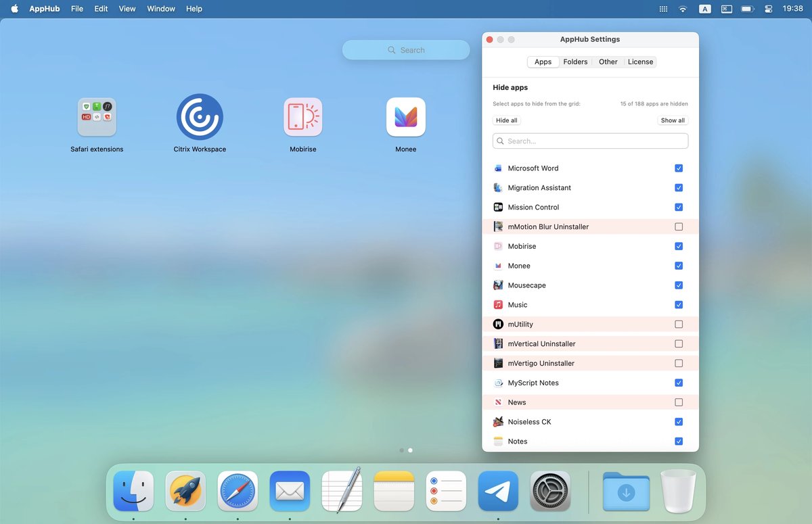Check the checkbox next to mUtility
This screenshot has width=812, height=524.
click(679, 324)
